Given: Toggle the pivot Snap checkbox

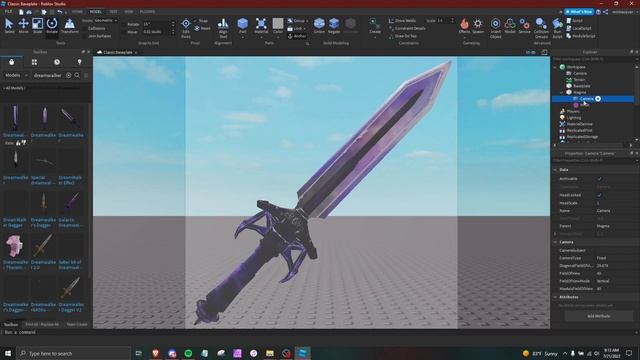Looking at the screenshot, I should pos(196,21).
